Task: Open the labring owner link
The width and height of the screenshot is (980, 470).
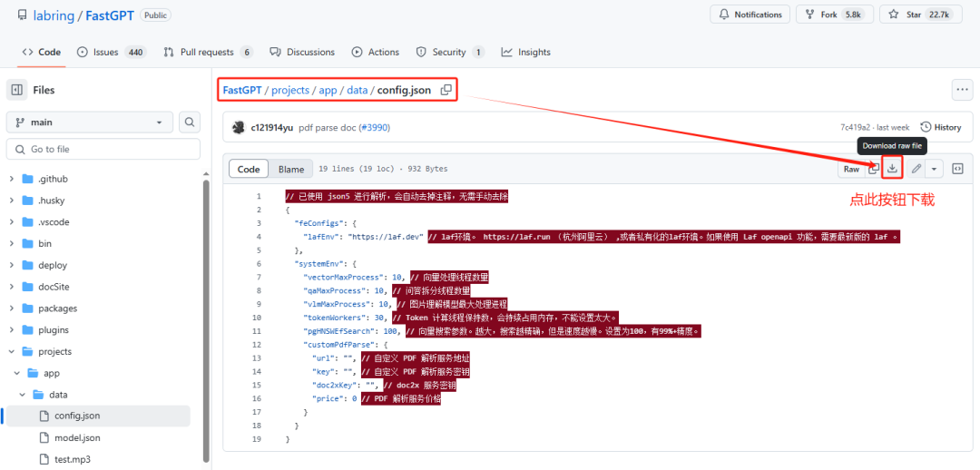Action: click(x=54, y=15)
